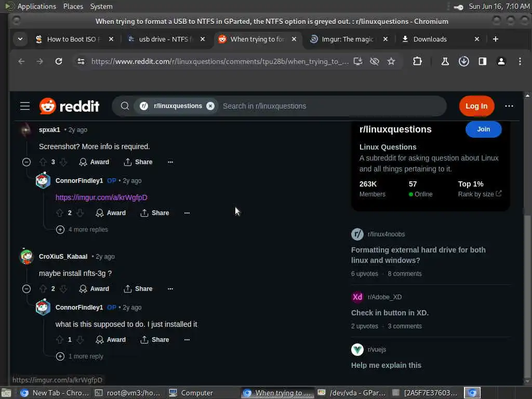
Task: Go to Reddit home via logo
Action: click(69, 106)
